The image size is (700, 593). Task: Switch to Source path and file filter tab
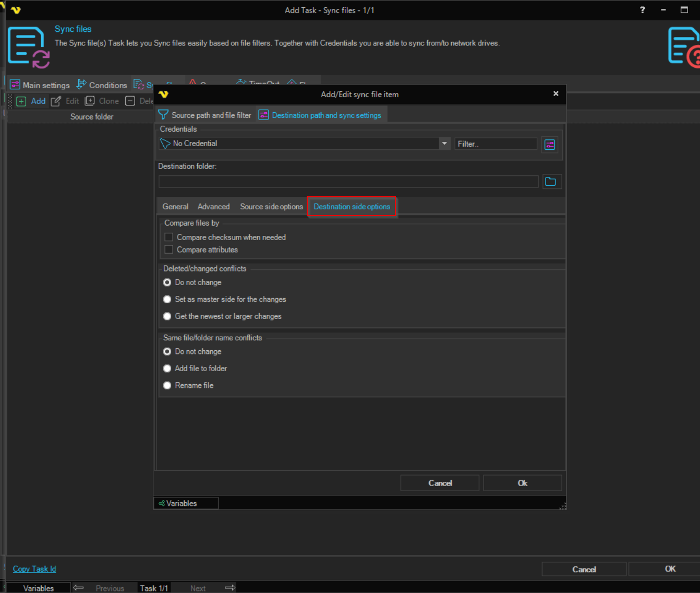[x=205, y=115]
